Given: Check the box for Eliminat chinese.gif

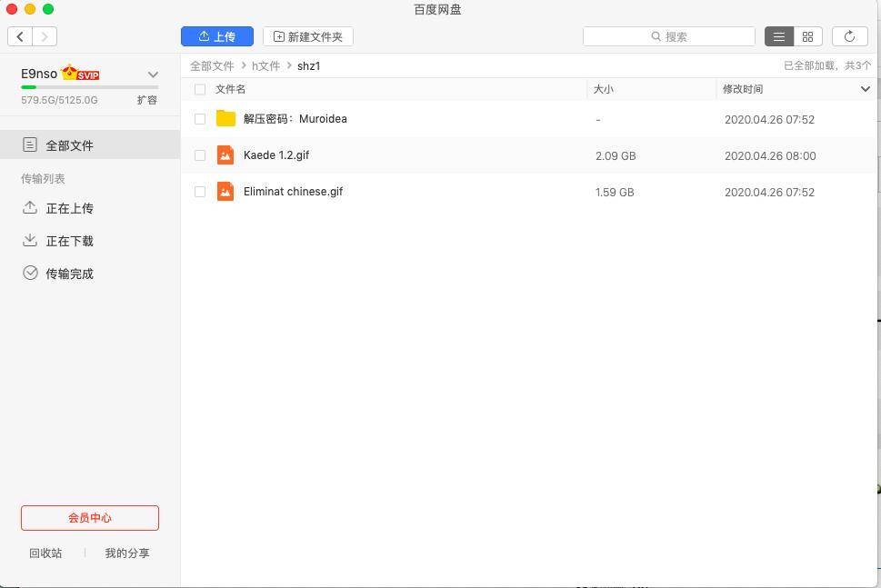Looking at the screenshot, I should 199,192.
